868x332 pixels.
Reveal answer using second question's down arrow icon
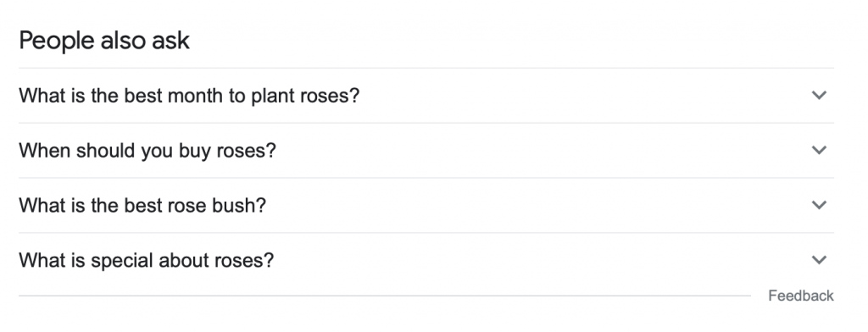pos(819,150)
